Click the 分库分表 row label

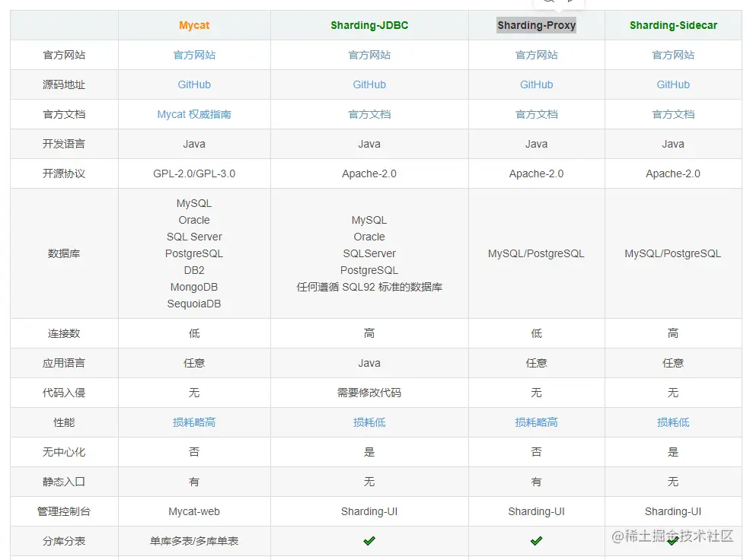pos(64,541)
